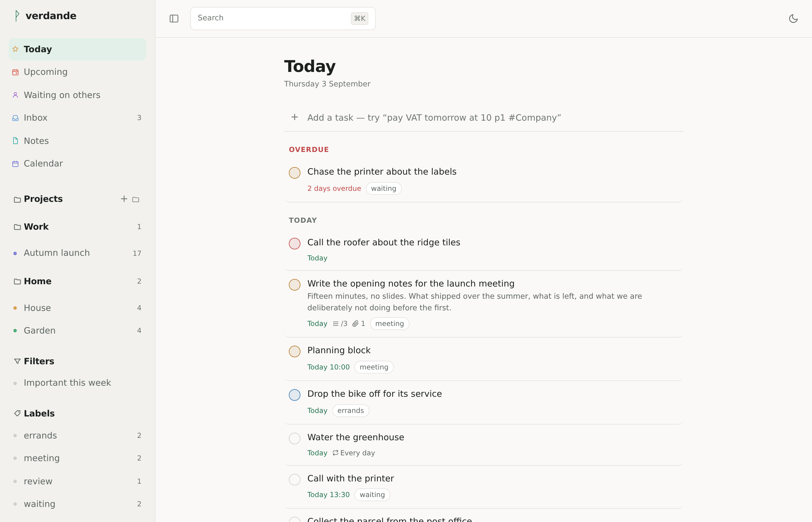
Task: Click the review label in sidebar
Action: coord(77,481)
